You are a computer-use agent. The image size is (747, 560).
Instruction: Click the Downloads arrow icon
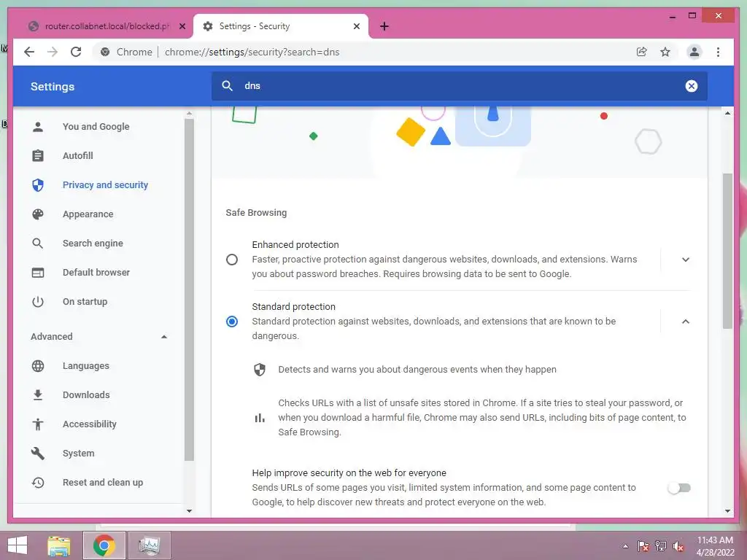pyautogui.click(x=38, y=394)
